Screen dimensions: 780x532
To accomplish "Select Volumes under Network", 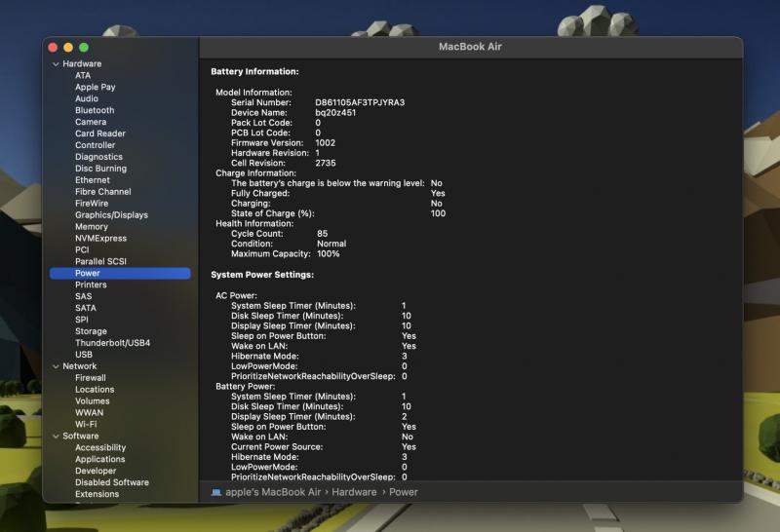I will point(93,401).
